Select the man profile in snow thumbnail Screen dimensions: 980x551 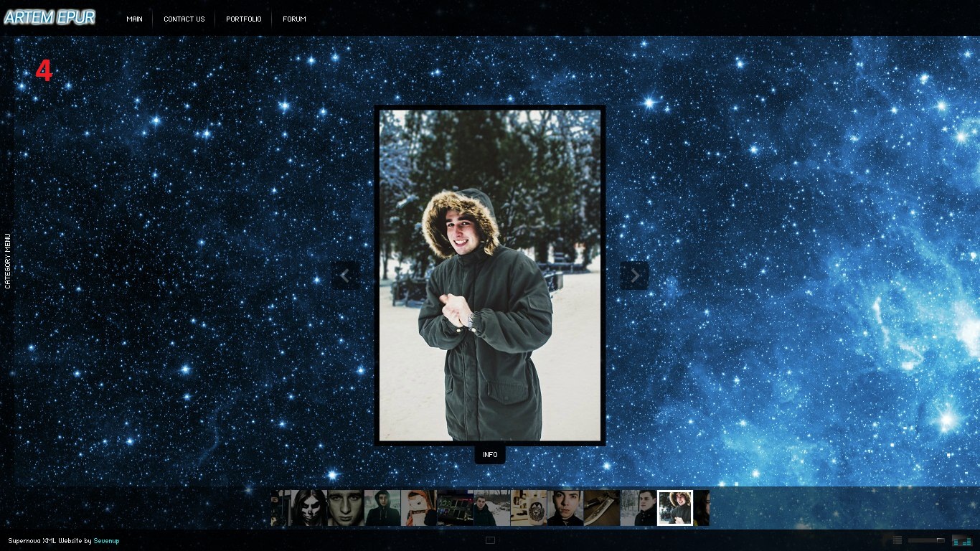click(638, 508)
